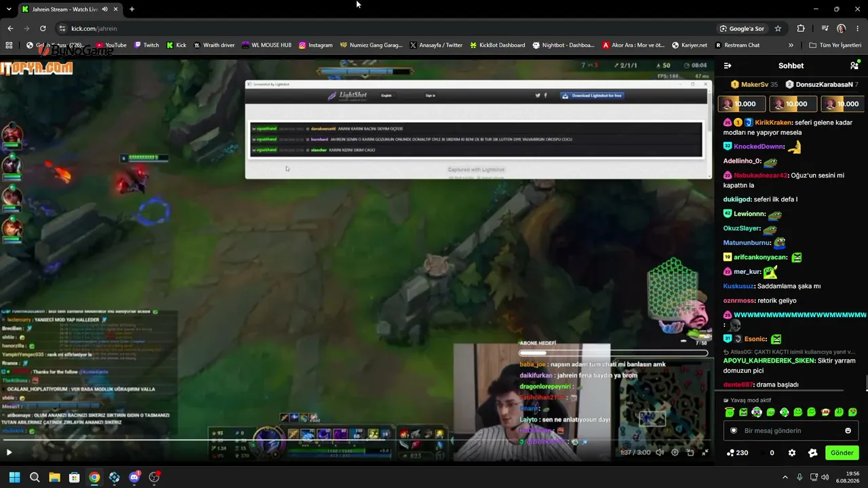Open Windows Start menu
The image size is (868, 488).
[14, 477]
